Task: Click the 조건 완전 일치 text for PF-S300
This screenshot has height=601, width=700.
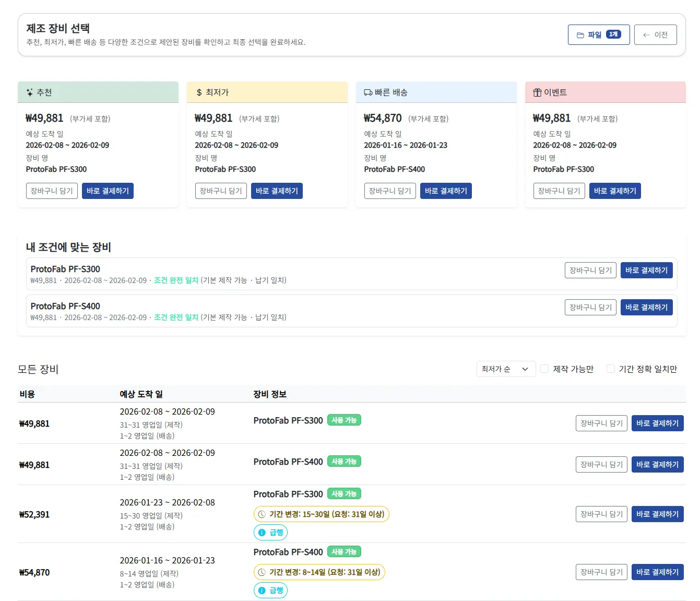Action: (x=176, y=280)
